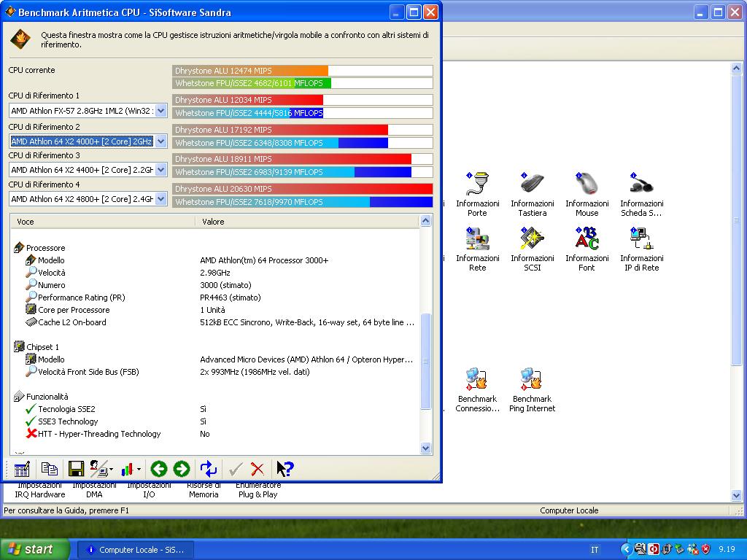Click scroll up arrow of background window
Viewport: 747px width, 560px height.
[x=736, y=69]
